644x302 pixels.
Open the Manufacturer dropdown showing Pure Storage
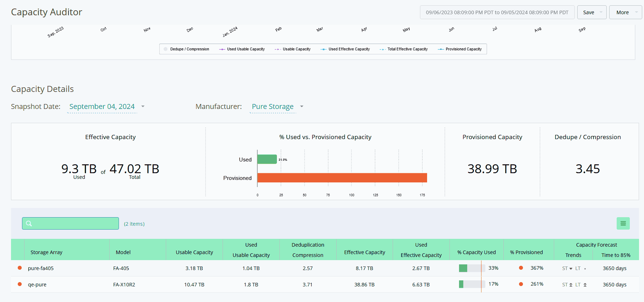tap(277, 106)
